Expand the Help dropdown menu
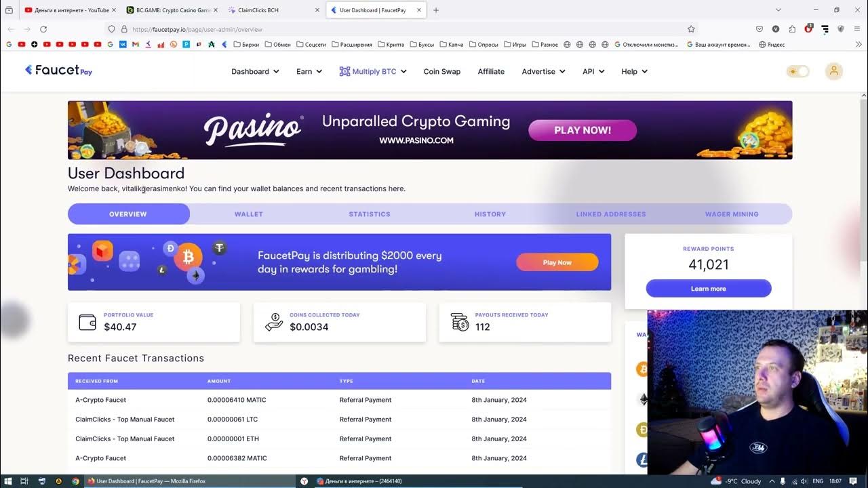Viewport: 868px width, 488px height. pyautogui.click(x=634, y=71)
